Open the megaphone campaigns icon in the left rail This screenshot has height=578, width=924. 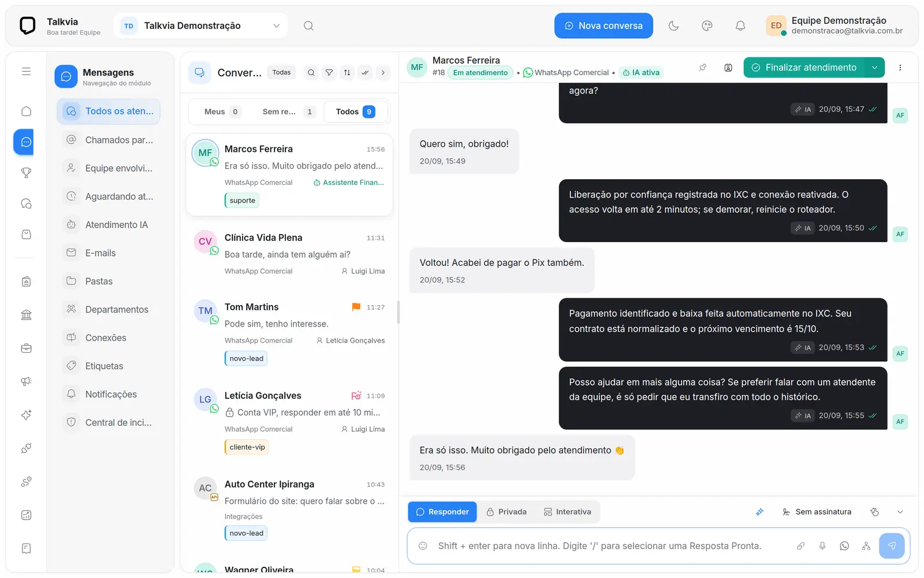click(x=26, y=381)
